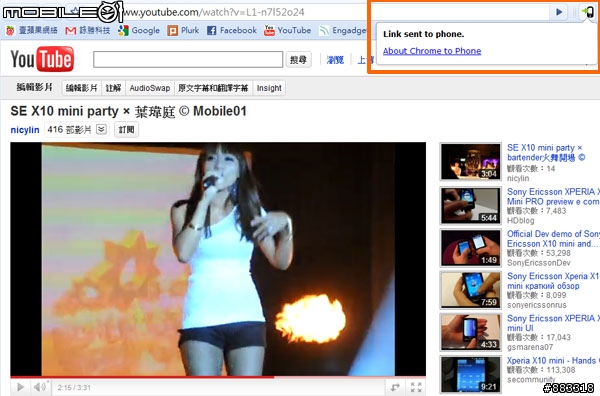The height and width of the screenshot is (396, 600).
Task: Open the Xperia X10 mini - Hands link
Action: click(x=553, y=360)
